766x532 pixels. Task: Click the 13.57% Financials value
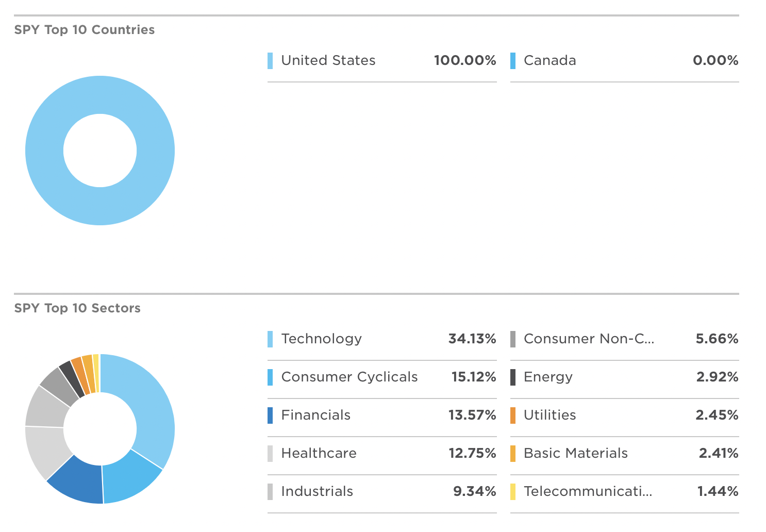click(472, 415)
